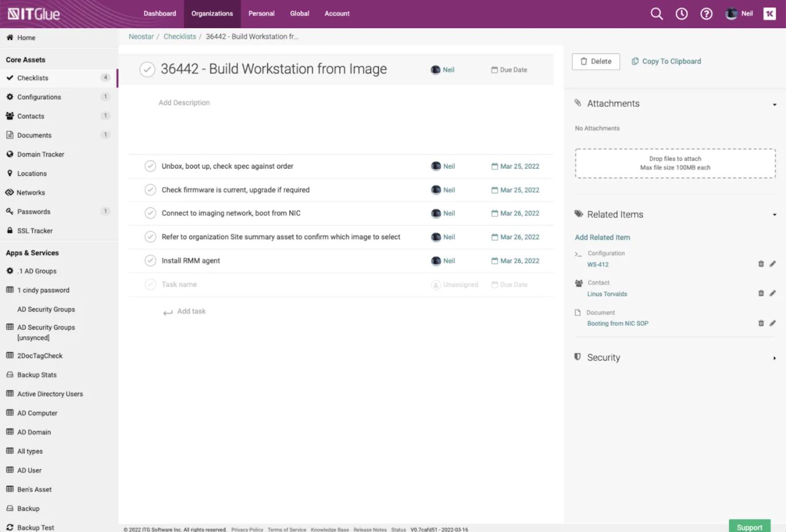This screenshot has height=532, width=786.
Task: Open the Global menu item
Action: click(x=300, y=14)
